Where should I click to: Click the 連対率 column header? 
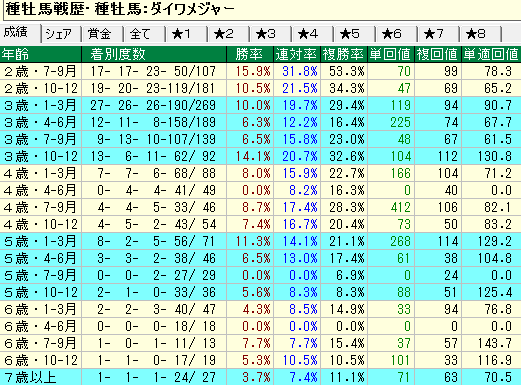click(297, 54)
